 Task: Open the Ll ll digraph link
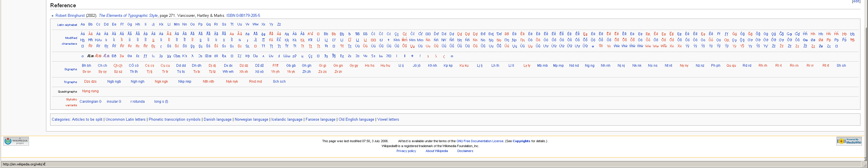[511, 66]
